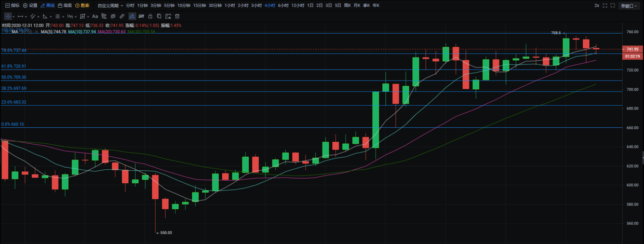
Task: Open 设置 chart settings
Action: point(30,5)
